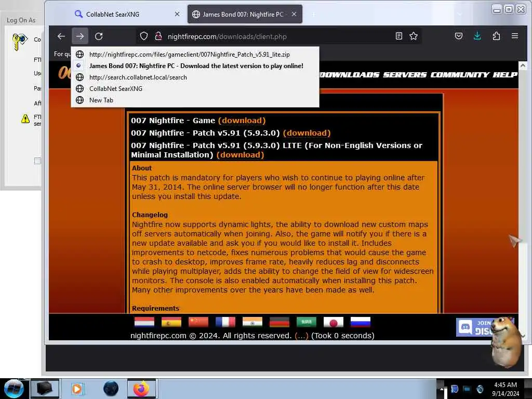Click the system tray clock 4:45 AM
Screen dimensions: 532x399
[x=506, y=385]
